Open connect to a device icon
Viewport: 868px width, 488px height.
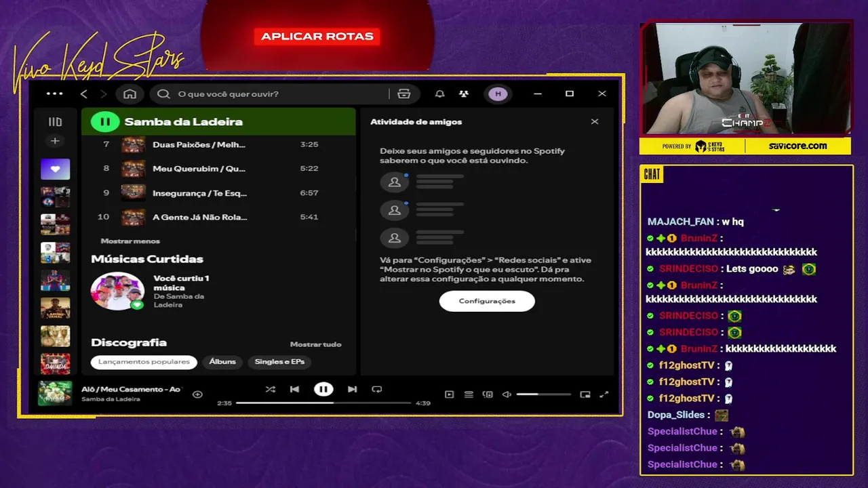pyautogui.click(x=488, y=394)
